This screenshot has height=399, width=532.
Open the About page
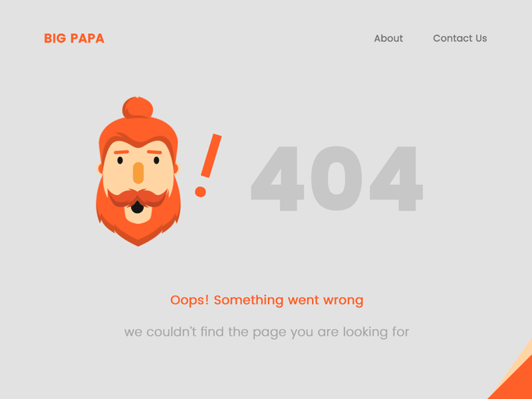click(388, 39)
